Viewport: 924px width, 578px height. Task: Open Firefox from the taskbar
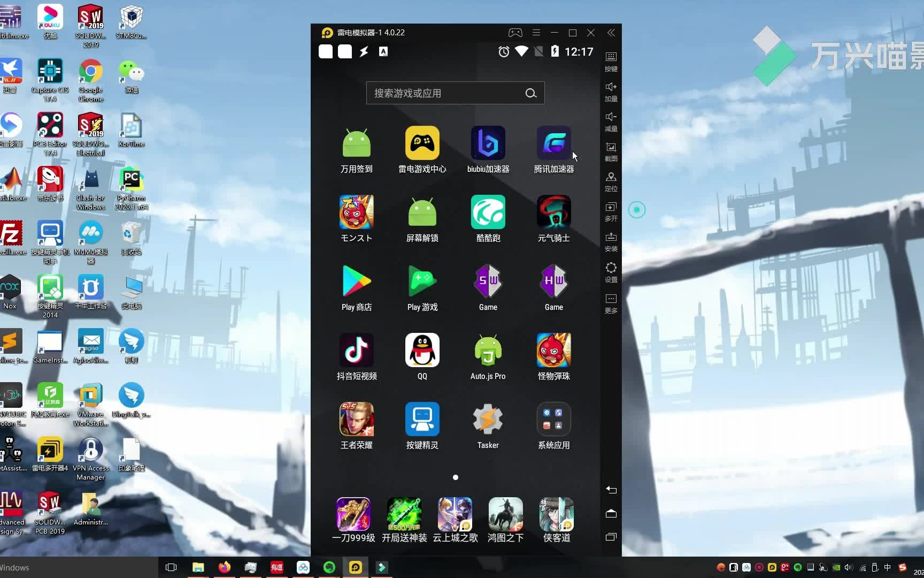(224, 567)
